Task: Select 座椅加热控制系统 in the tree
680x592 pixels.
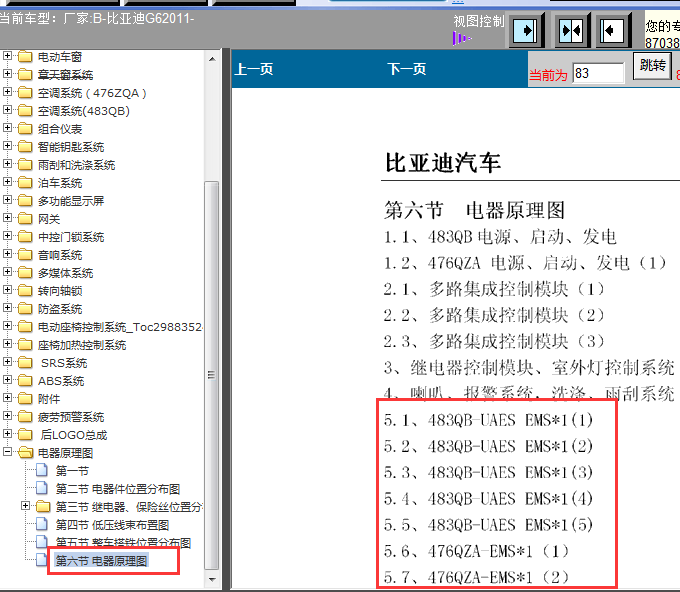Action: [82, 345]
